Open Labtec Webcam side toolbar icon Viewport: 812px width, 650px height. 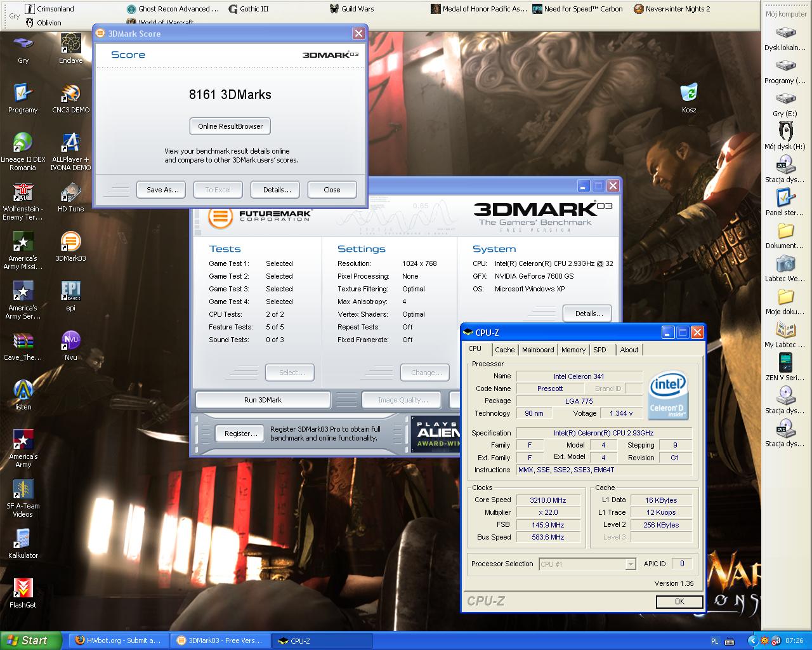point(785,269)
